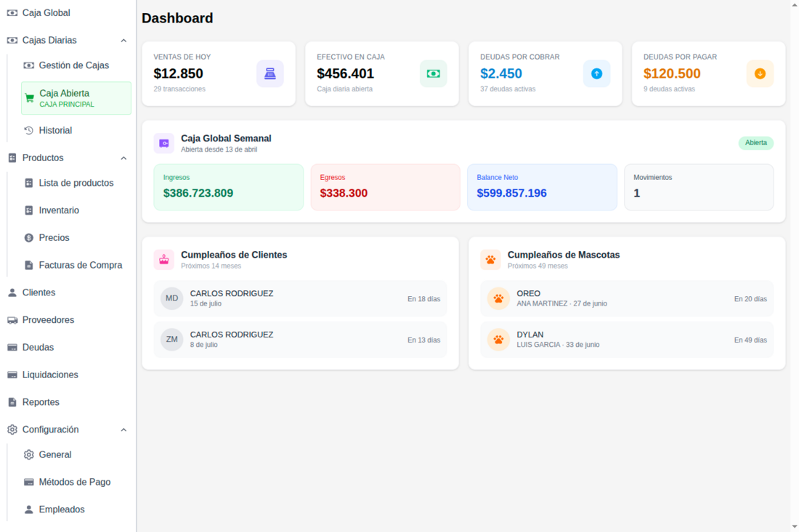The width and height of the screenshot is (799, 532).
Task: Click the paw icon beside Cumpleaños de Mascotas heading
Action: 490,260
